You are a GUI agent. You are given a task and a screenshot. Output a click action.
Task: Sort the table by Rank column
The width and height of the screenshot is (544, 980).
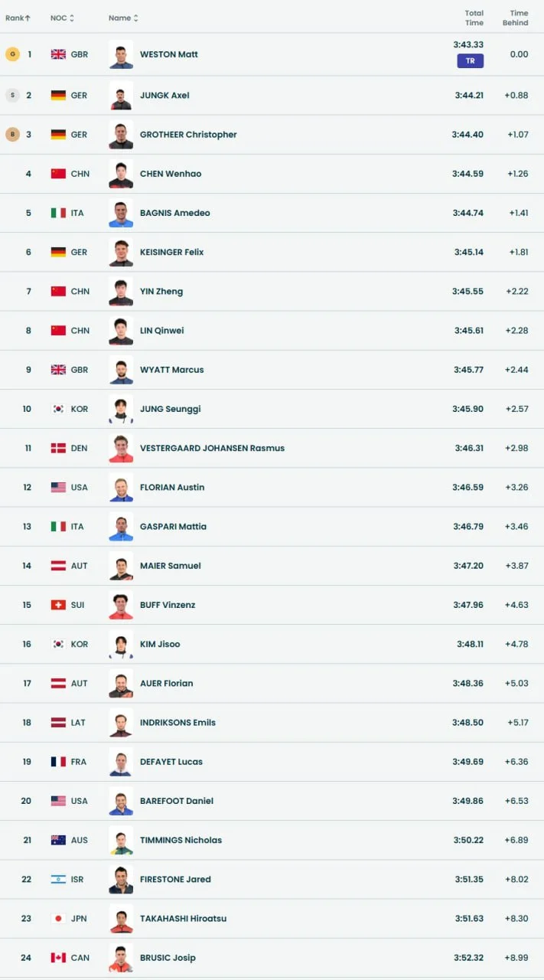click(x=18, y=18)
